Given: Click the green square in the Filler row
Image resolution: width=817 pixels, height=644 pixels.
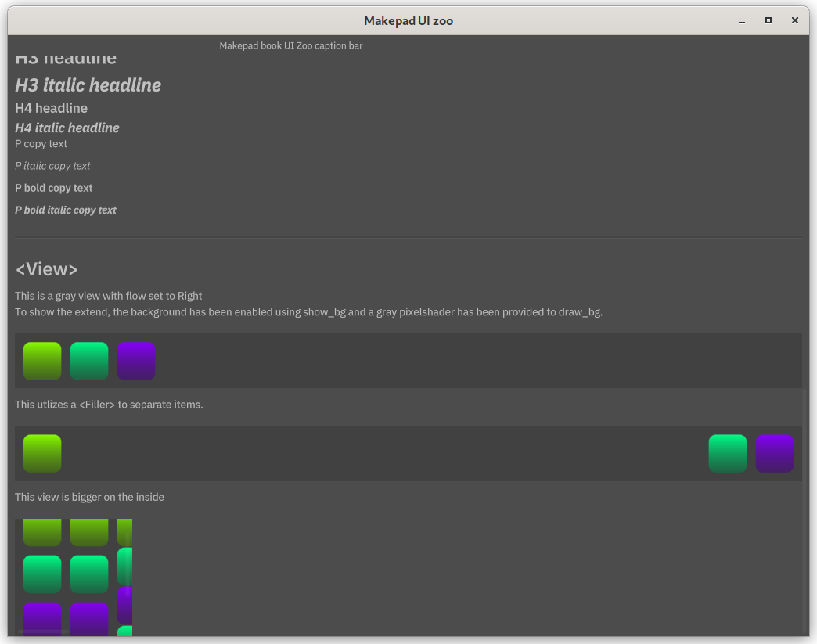Looking at the screenshot, I should pyautogui.click(x=728, y=453).
